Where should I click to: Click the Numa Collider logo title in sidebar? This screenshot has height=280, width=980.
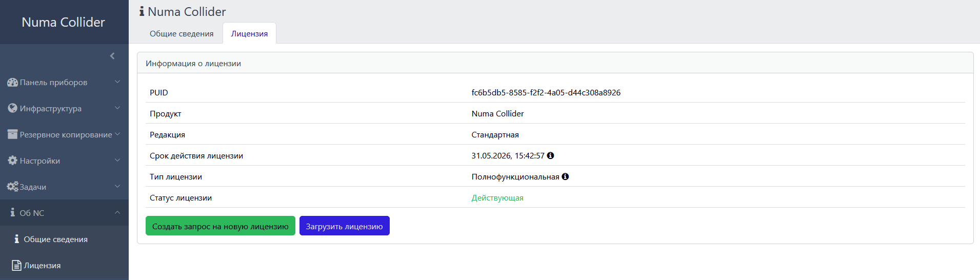(x=63, y=22)
